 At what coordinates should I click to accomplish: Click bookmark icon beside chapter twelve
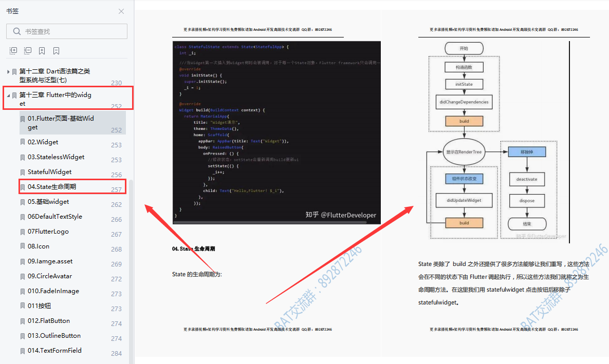pos(14,72)
